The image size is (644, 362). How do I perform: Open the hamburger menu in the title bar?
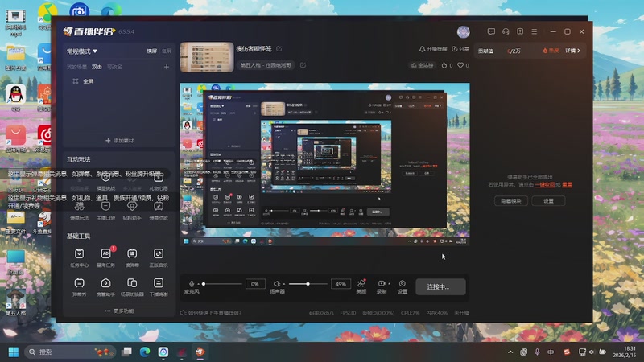coord(535,31)
